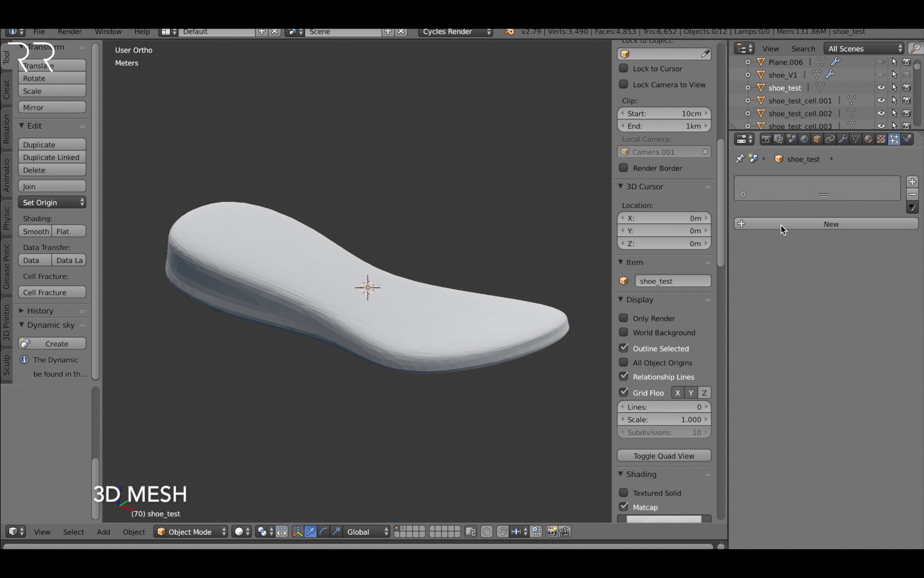Enable snapping with the magnet icon
Image resolution: width=924 pixels, height=578 pixels.
pyautogui.click(x=501, y=532)
